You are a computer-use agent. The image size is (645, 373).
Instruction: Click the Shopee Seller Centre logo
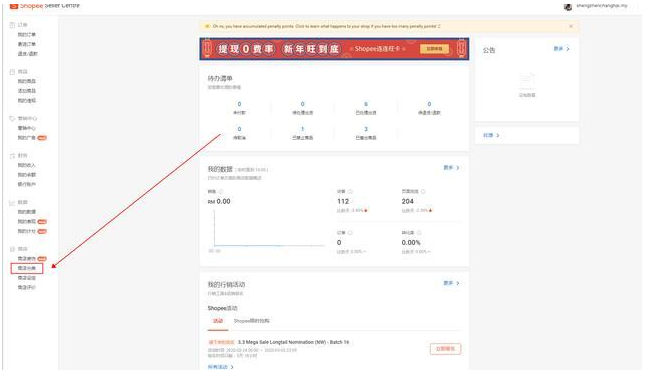point(44,5)
